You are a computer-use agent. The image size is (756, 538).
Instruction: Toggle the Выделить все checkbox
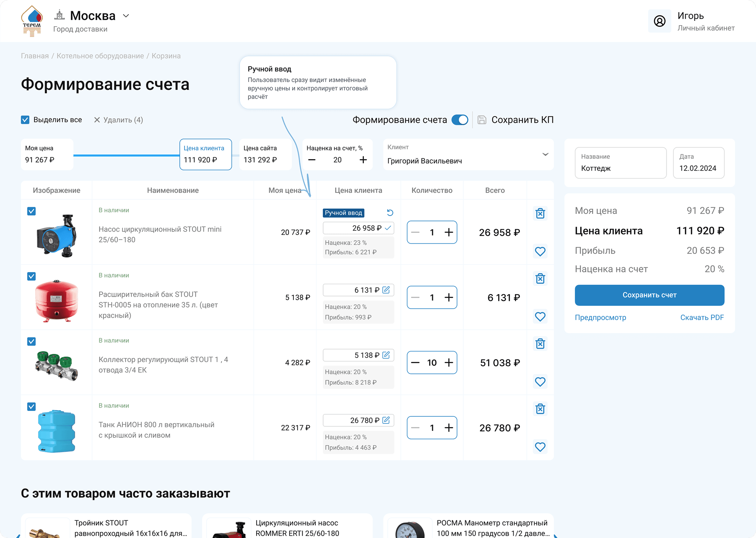[x=25, y=120]
